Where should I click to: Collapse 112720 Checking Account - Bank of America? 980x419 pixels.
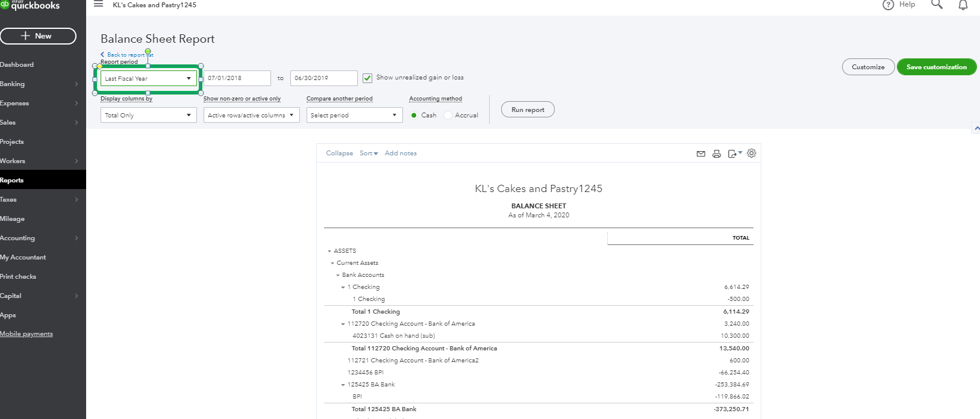pos(343,324)
